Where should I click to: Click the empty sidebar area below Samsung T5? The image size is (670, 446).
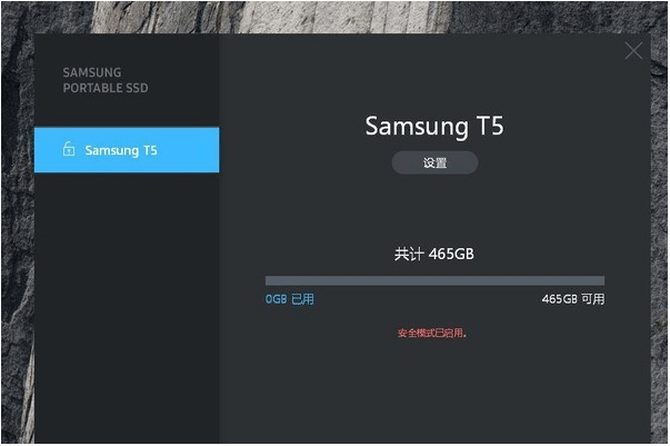[x=126, y=308]
